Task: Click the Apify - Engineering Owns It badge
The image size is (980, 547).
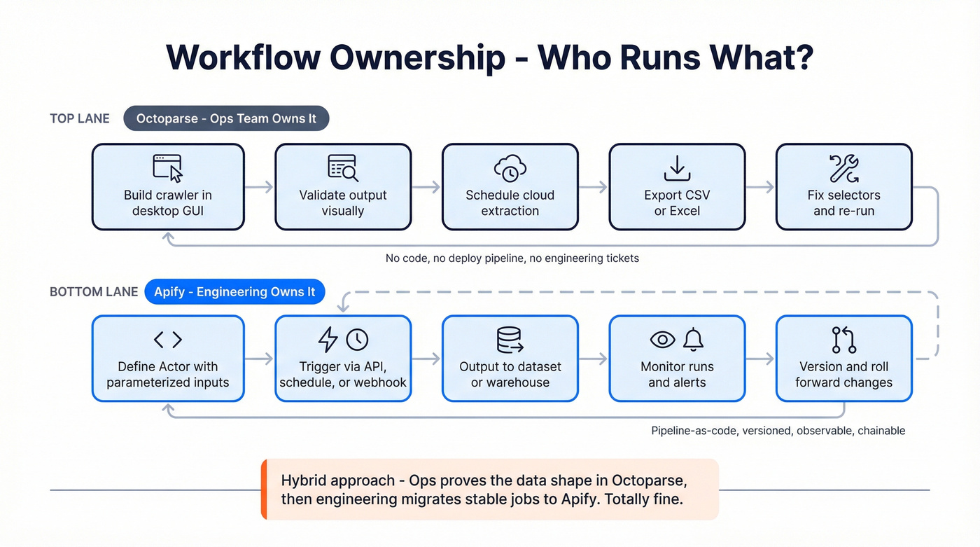Action: (x=234, y=291)
